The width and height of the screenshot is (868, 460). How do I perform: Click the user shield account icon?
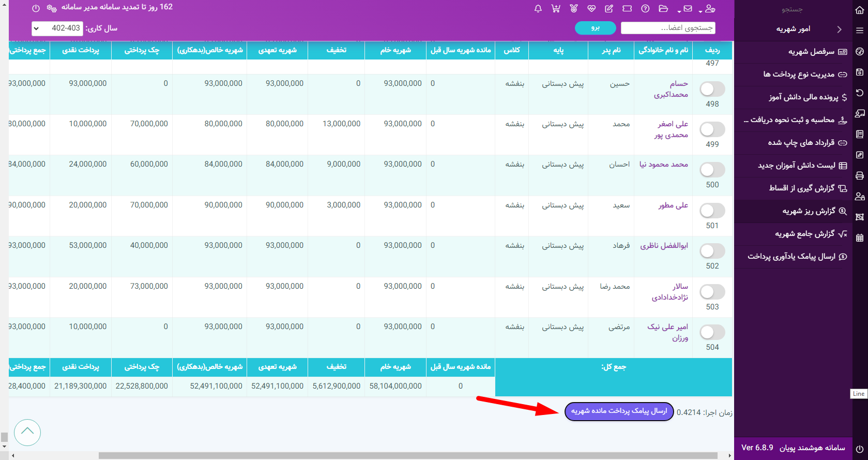click(710, 8)
